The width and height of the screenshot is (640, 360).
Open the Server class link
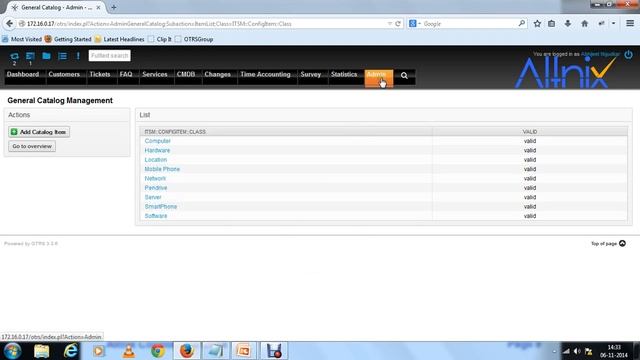[153, 197]
